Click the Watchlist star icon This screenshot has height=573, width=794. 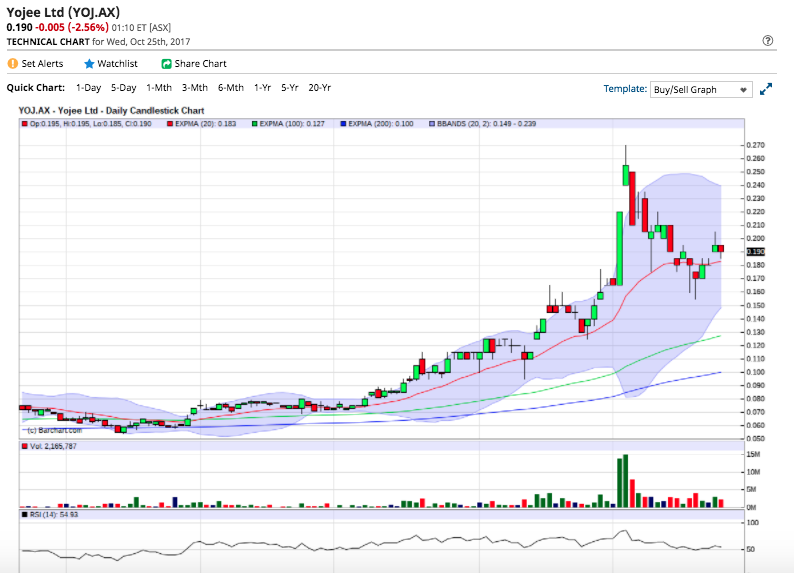pos(89,64)
